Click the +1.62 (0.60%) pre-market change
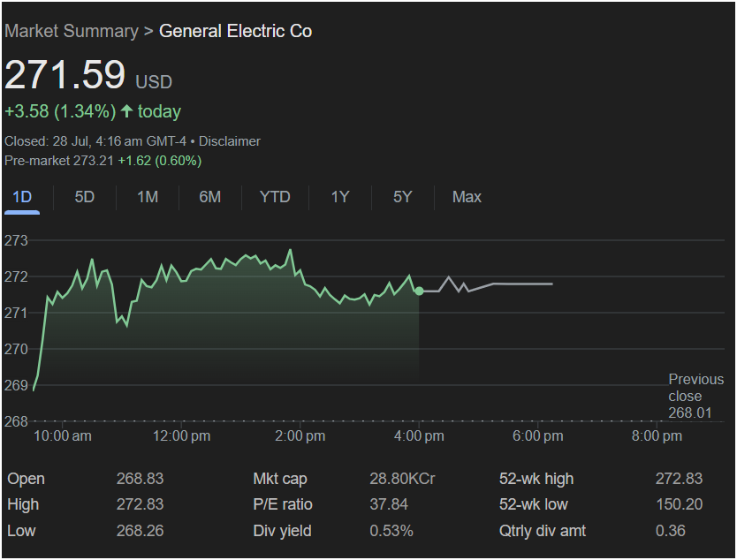 [160, 161]
